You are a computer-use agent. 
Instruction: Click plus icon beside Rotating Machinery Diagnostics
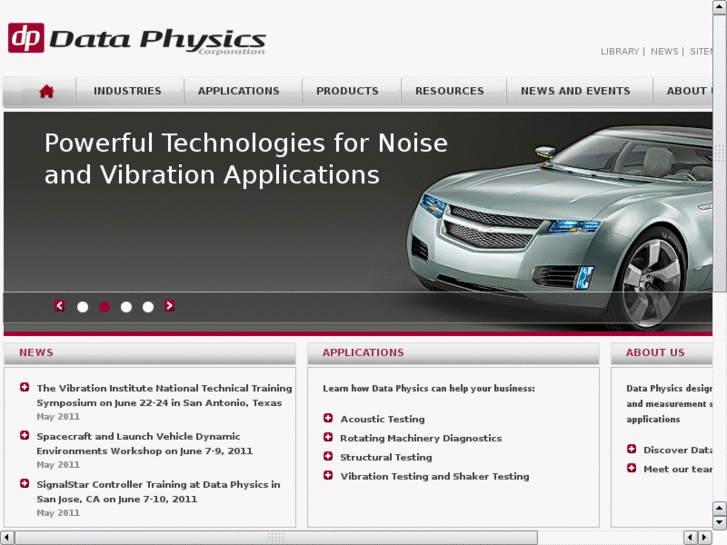click(x=328, y=437)
